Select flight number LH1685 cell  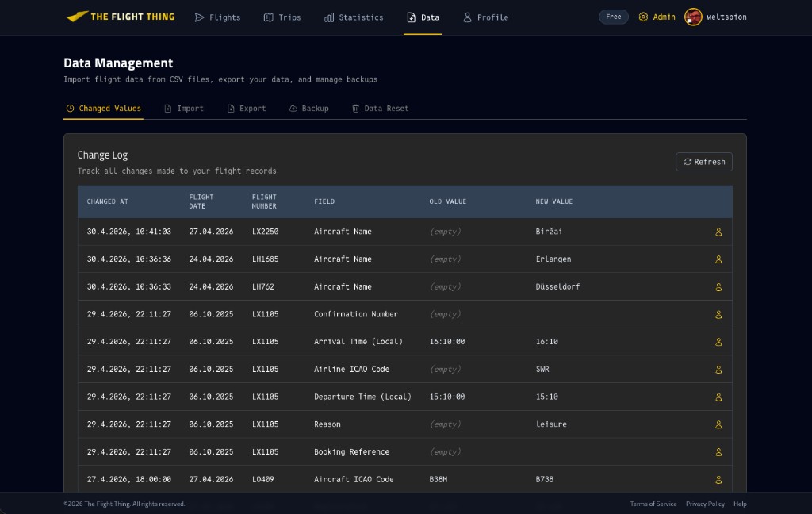point(265,259)
